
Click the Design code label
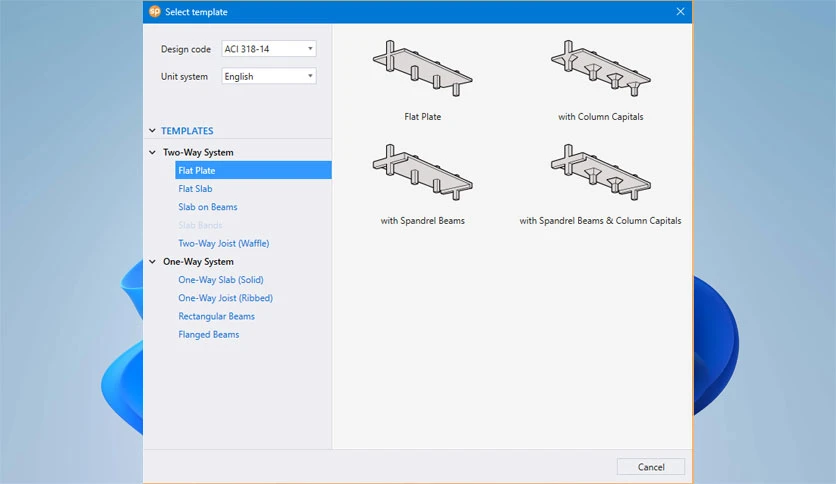click(x=186, y=49)
